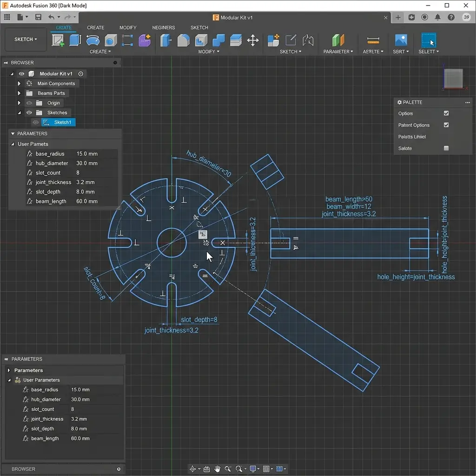Select the Shell tool icon
This screenshot has width=476, height=476.
pyautogui.click(x=201, y=40)
